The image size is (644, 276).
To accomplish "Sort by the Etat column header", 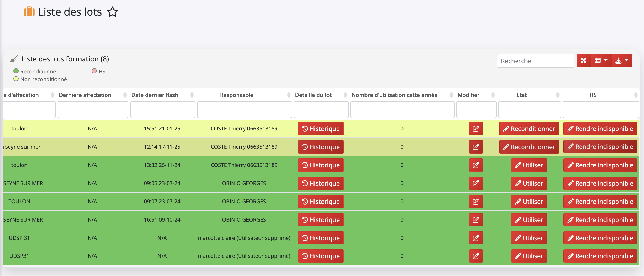I will (522, 95).
